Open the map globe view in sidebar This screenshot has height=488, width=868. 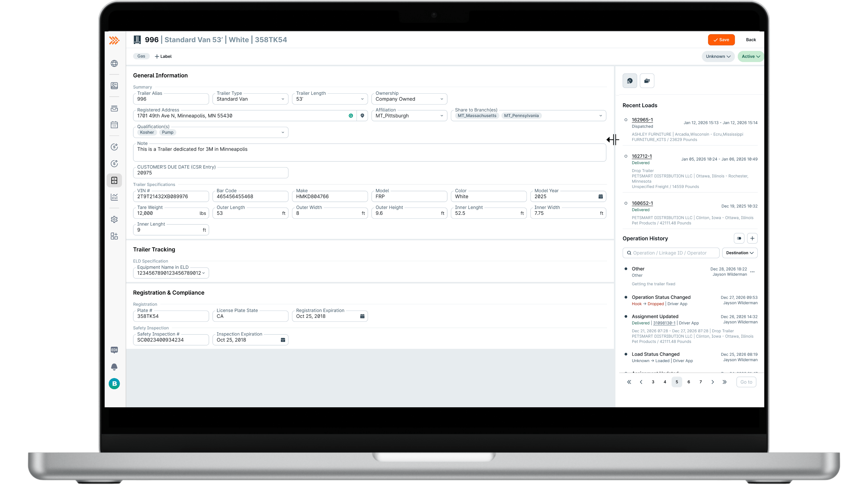point(115,63)
